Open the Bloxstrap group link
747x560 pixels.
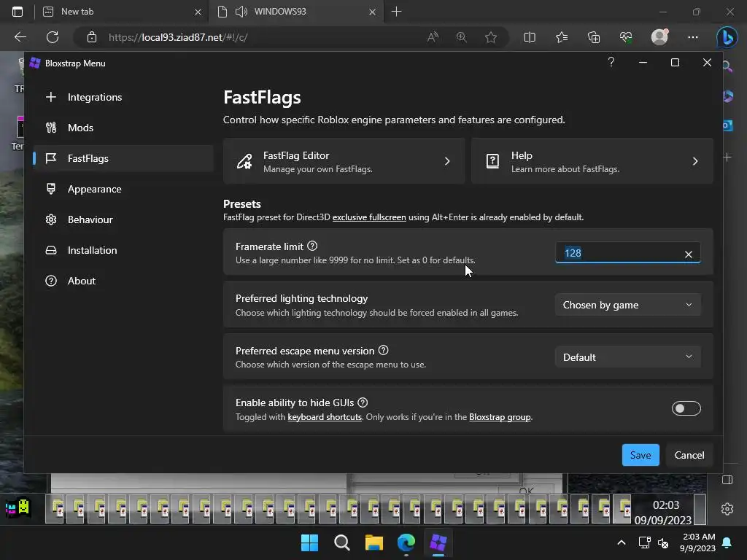[500, 417]
